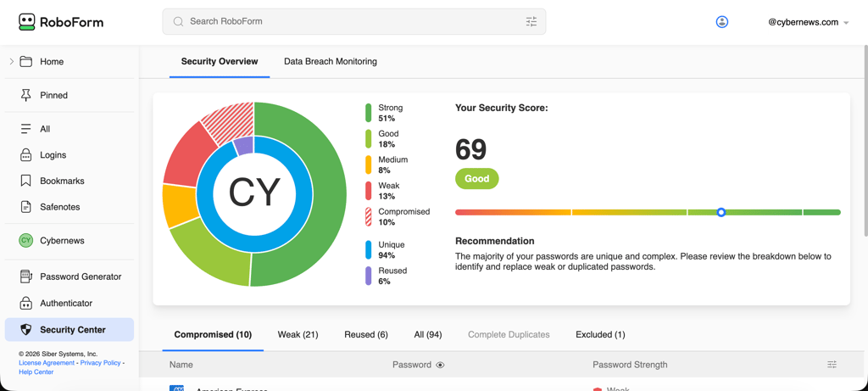Image resolution: width=868 pixels, height=391 pixels.
Task: Click the Safenotes document icon
Action: click(25, 207)
